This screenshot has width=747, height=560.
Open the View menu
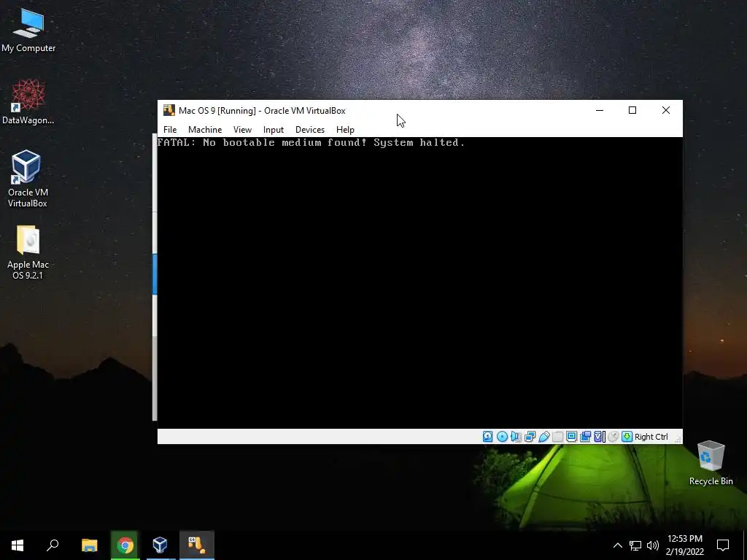coord(242,130)
